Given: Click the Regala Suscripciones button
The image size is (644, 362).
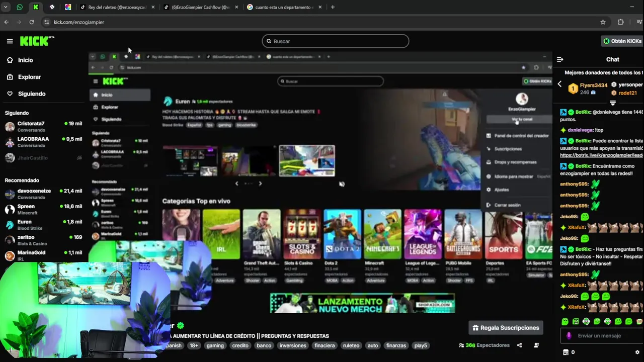Looking at the screenshot, I should [506, 328].
